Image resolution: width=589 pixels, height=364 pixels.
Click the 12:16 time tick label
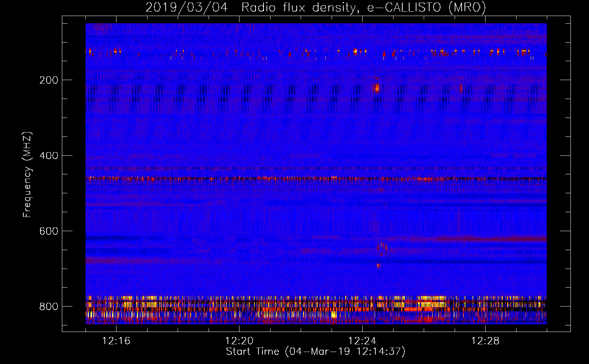(x=116, y=341)
